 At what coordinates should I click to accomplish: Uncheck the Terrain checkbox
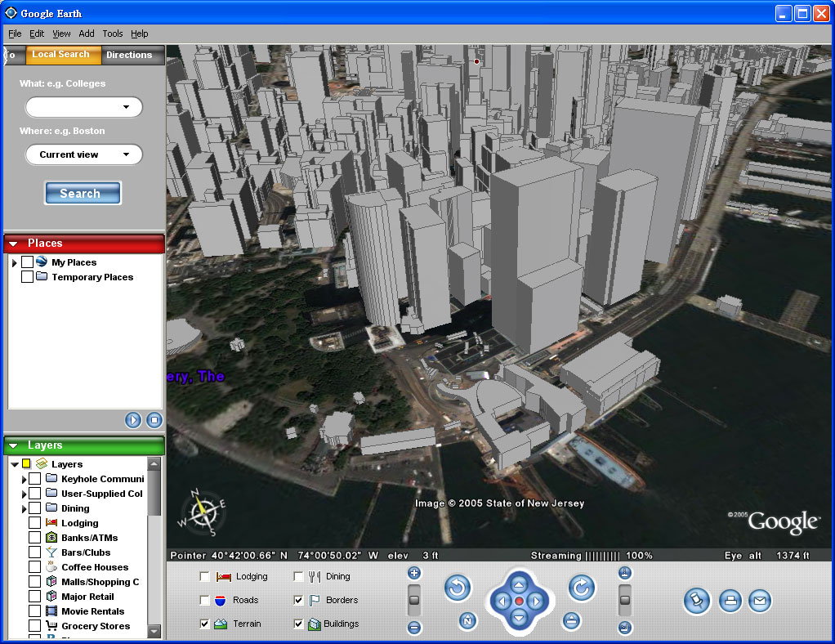point(204,624)
